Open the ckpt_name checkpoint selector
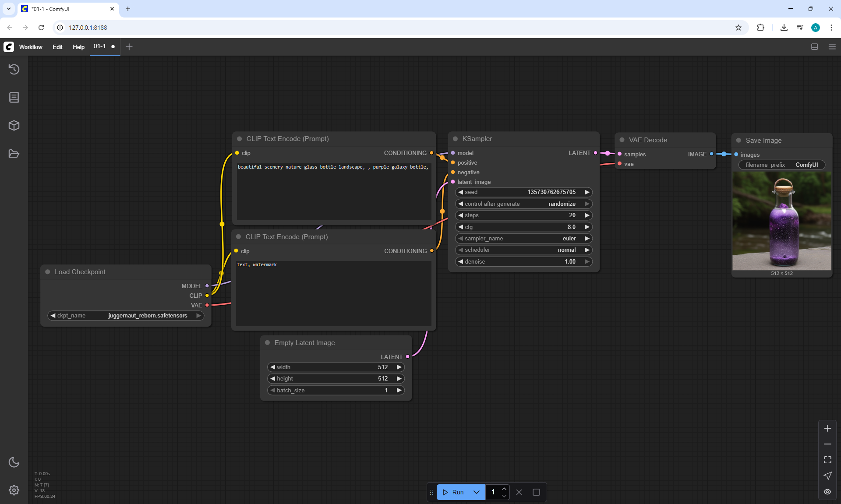This screenshot has width=841, height=504. point(126,316)
